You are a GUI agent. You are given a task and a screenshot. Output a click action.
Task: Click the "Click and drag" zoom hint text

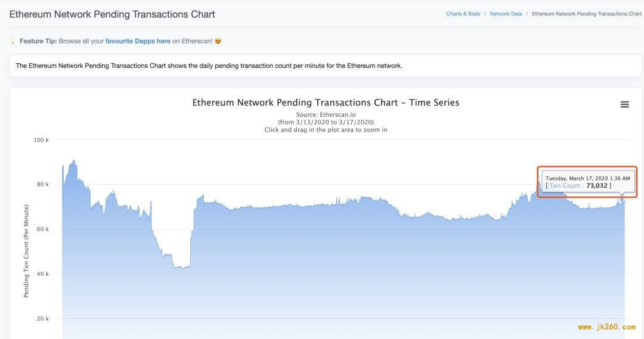click(326, 130)
